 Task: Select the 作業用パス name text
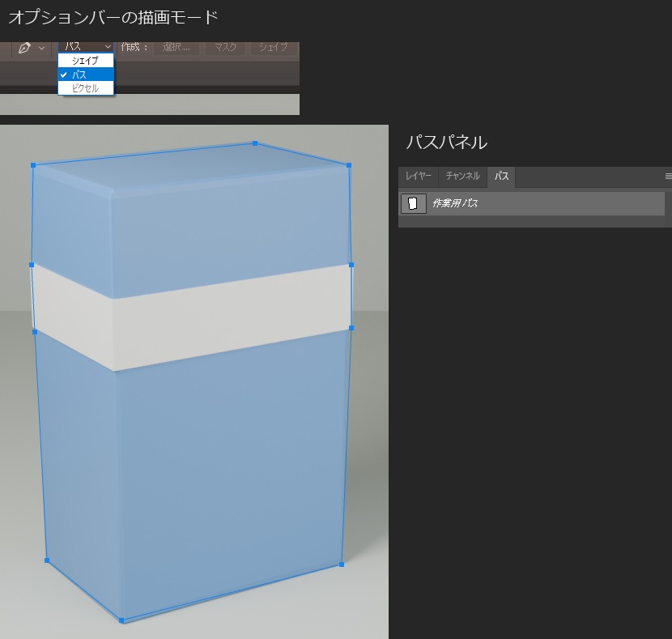(x=455, y=203)
